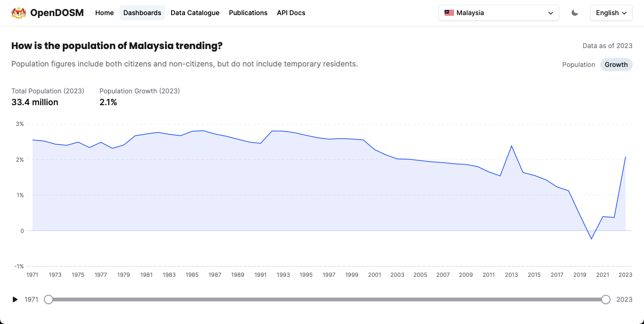The height and width of the screenshot is (324, 644).
Task: Switch chart to Population view
Action: [578, 65]
